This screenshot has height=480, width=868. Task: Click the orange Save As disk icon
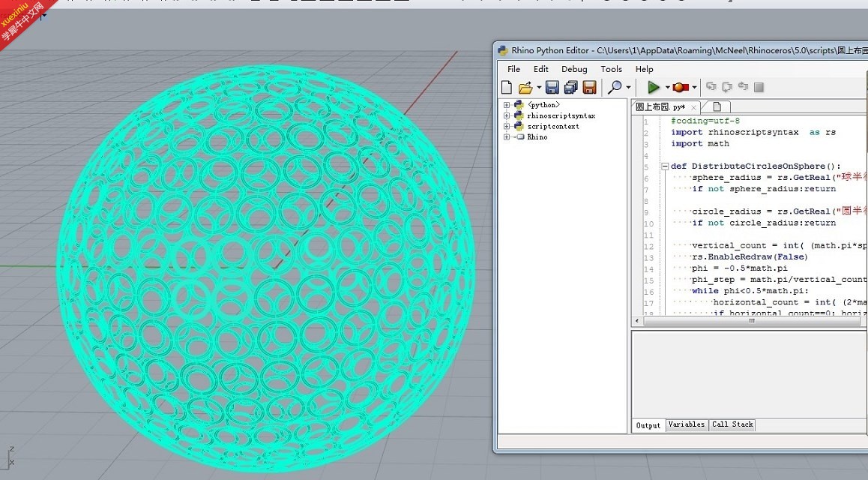[590, 87]
